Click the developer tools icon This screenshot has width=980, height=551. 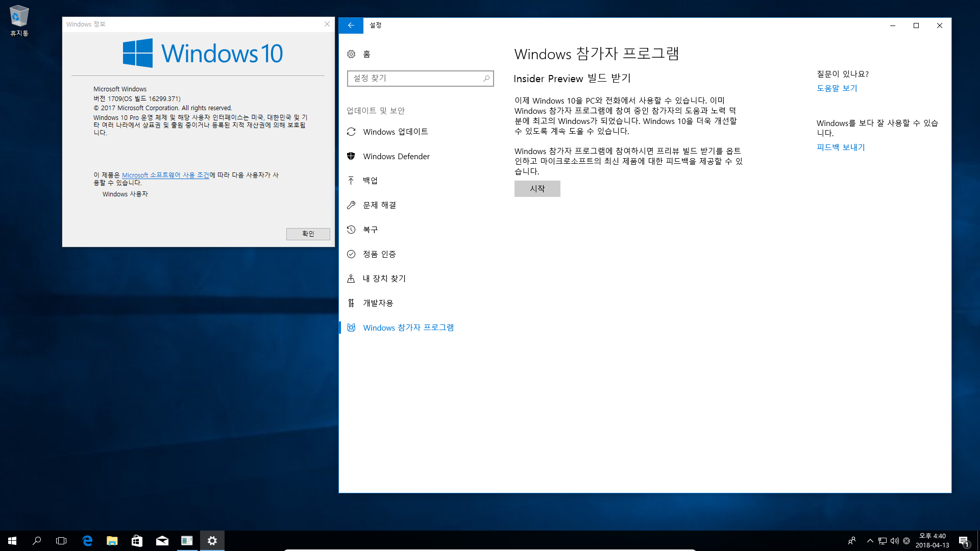[351, 303]
